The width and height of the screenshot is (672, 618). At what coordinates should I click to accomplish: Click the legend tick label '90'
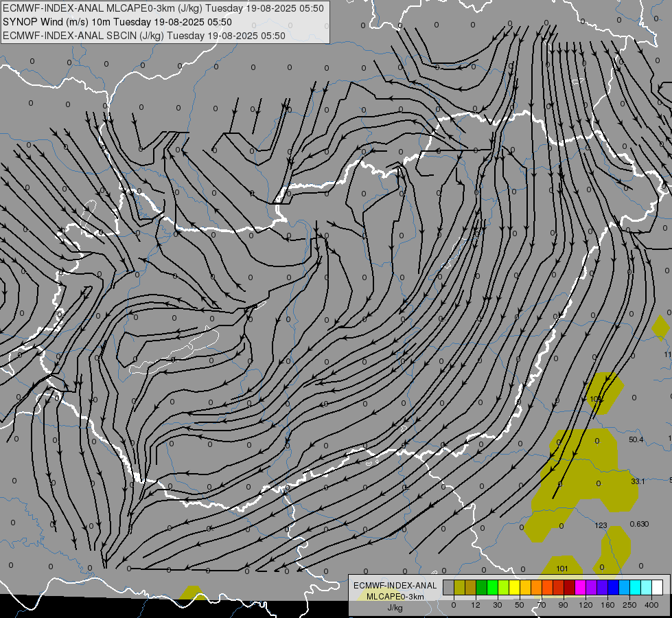coord(563,605)
